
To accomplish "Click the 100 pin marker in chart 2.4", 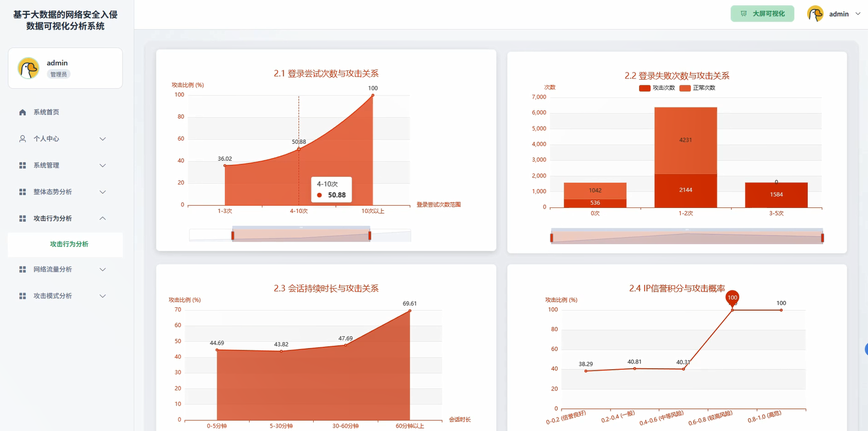I will 732,298.
